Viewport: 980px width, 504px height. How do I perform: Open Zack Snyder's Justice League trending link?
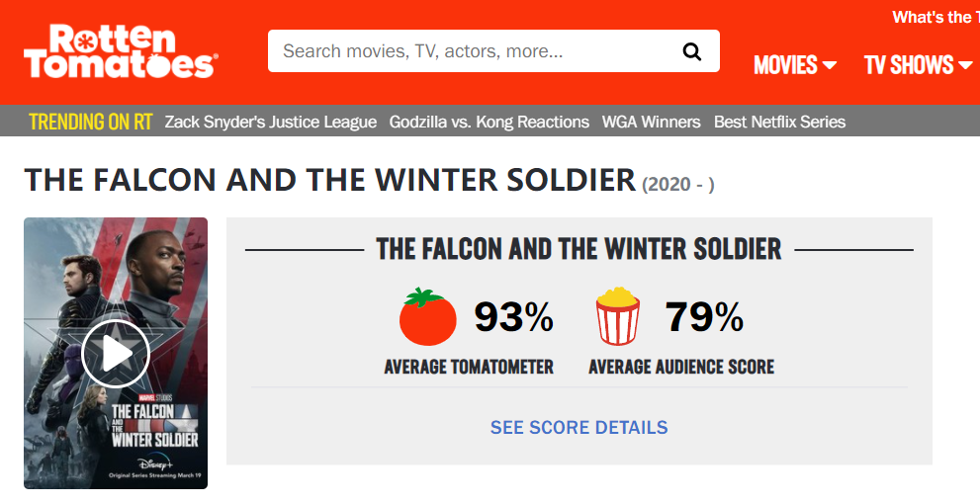tap(271, 122)
